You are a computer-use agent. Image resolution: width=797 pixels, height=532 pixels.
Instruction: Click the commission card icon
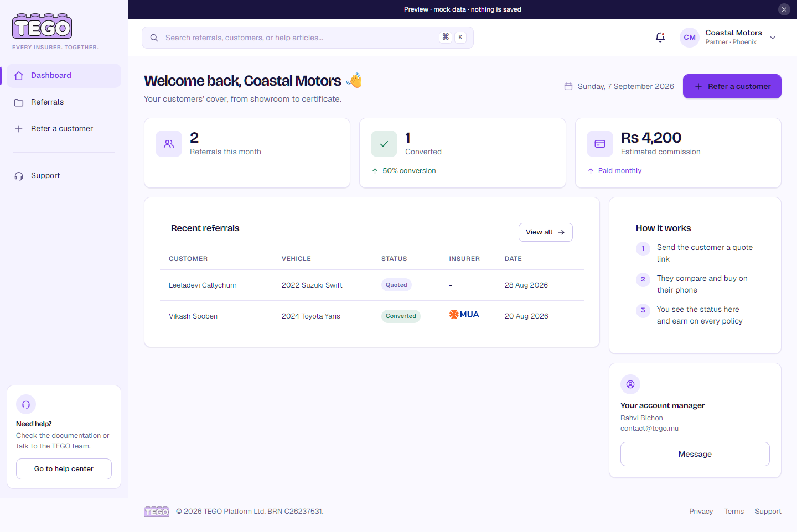click(600, 144)
